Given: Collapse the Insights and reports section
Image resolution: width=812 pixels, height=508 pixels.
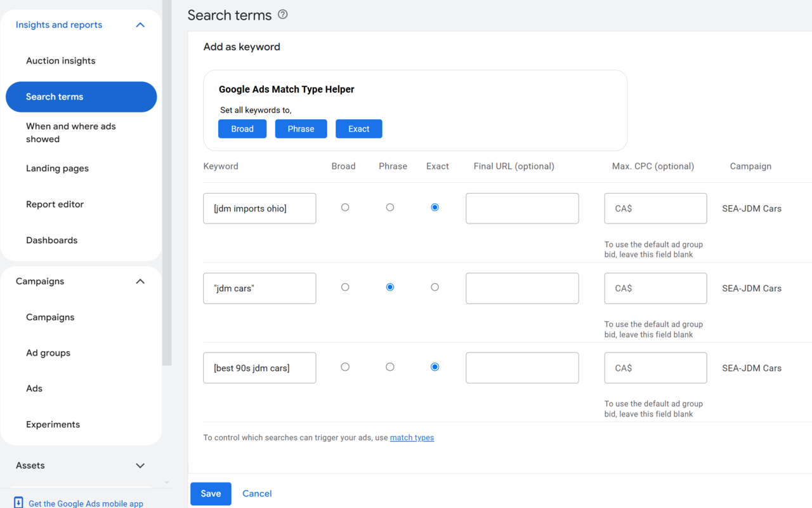Looking at the screenshot, I should (140, 25).
